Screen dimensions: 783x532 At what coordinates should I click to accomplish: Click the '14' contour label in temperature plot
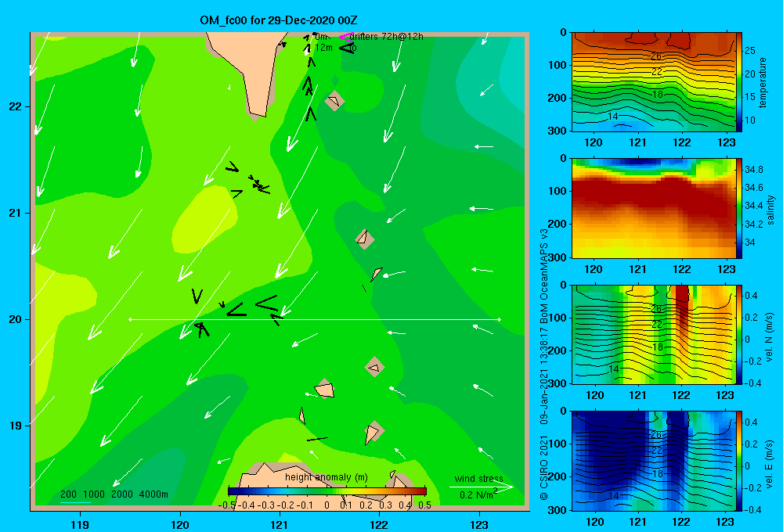pyautogui.click(x=613, y=117)
